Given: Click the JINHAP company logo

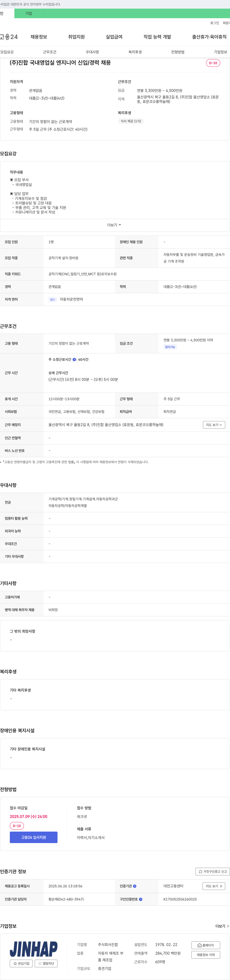Looking at the screenshot, I should pos(34,949).
